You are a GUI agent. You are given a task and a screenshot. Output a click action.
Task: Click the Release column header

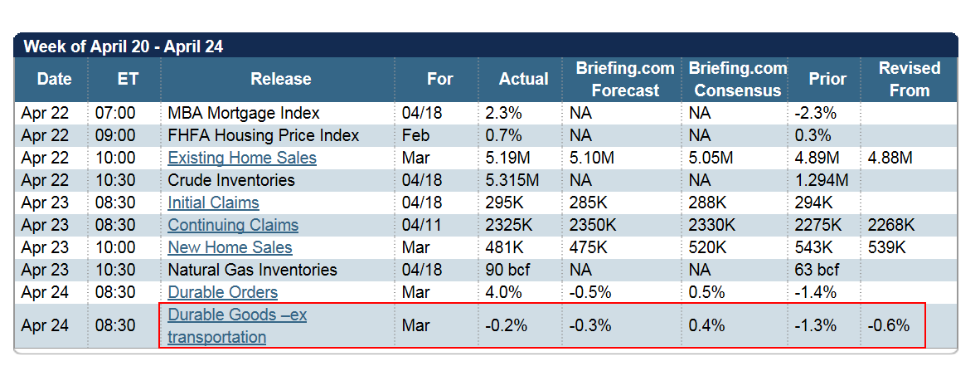pos(280,79)
